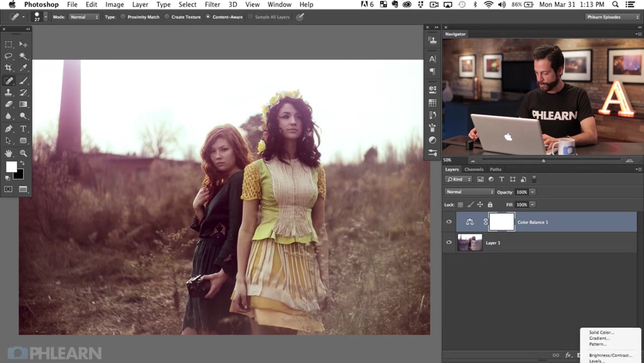Open the Phlearn Episodes workspace dropdown

tap(612, 17)
